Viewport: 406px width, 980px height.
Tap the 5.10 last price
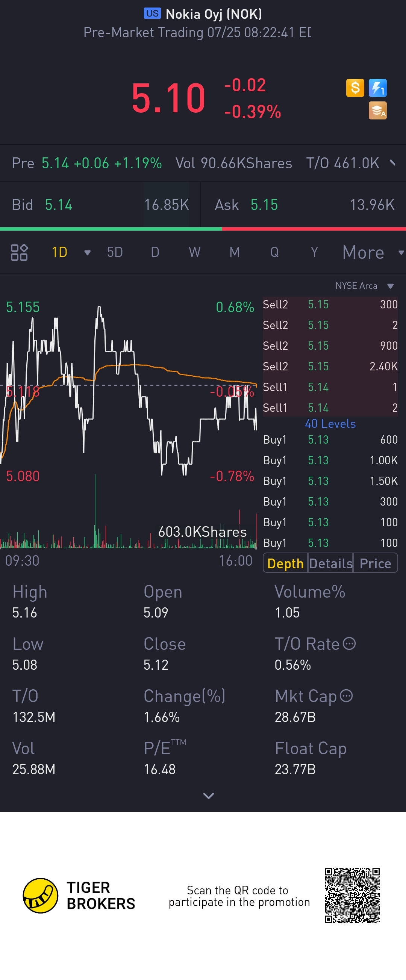pyautogui.click(x=168, y=98)
